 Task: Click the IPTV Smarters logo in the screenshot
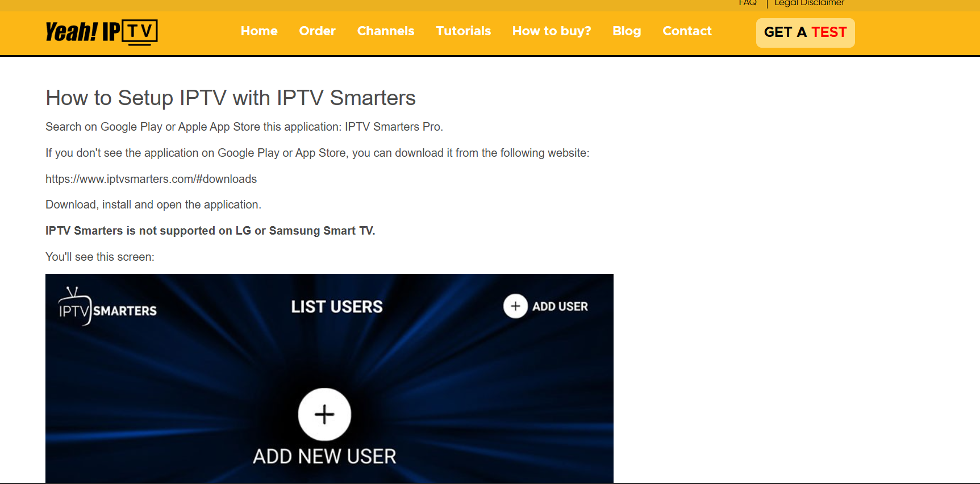[107, 307]
